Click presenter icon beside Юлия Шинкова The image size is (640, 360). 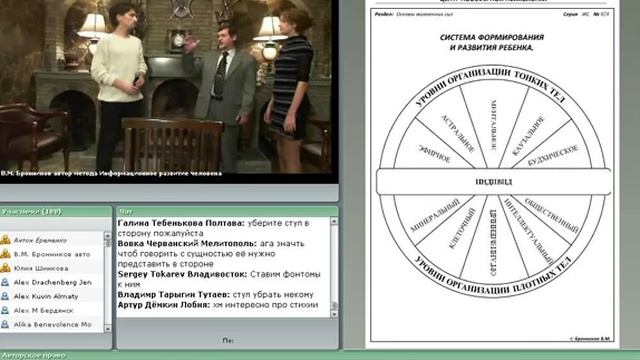click(5, 268)
